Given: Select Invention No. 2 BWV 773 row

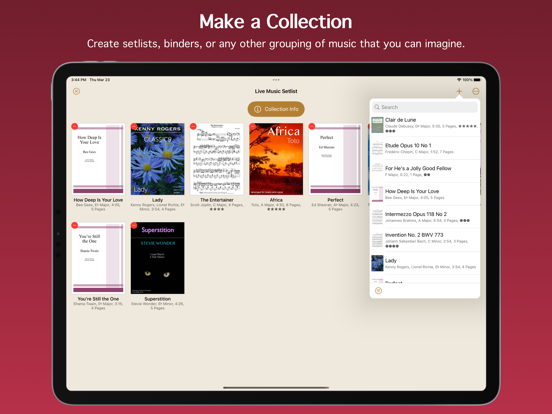Looking at the screenshot, I should point(425,240).
